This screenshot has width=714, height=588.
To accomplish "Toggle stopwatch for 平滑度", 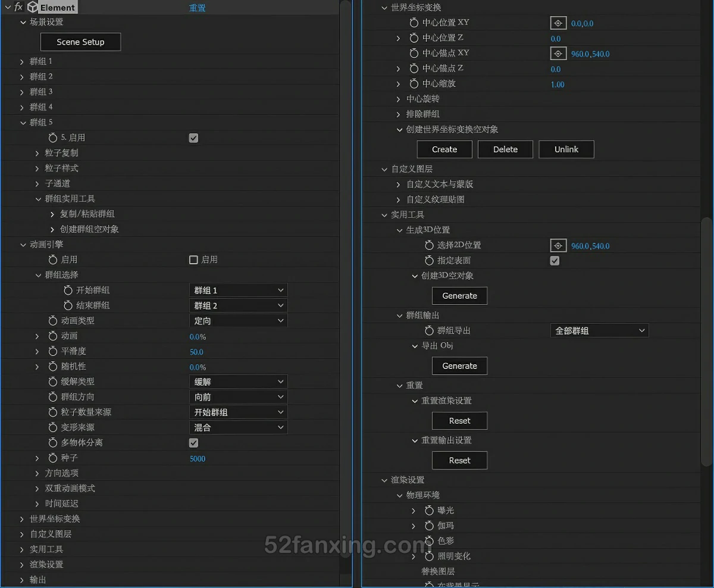I will tap(53, 351).
